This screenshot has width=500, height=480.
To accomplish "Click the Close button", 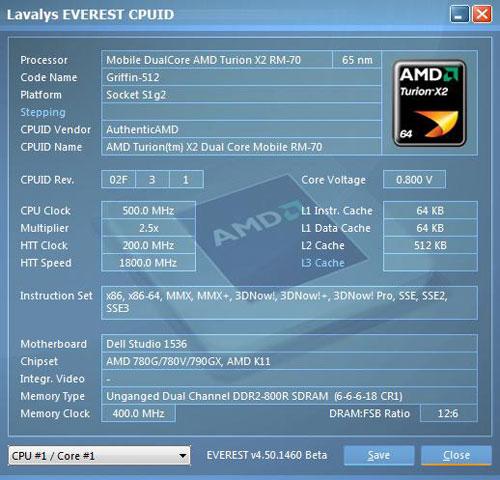I will coord(456,455).
